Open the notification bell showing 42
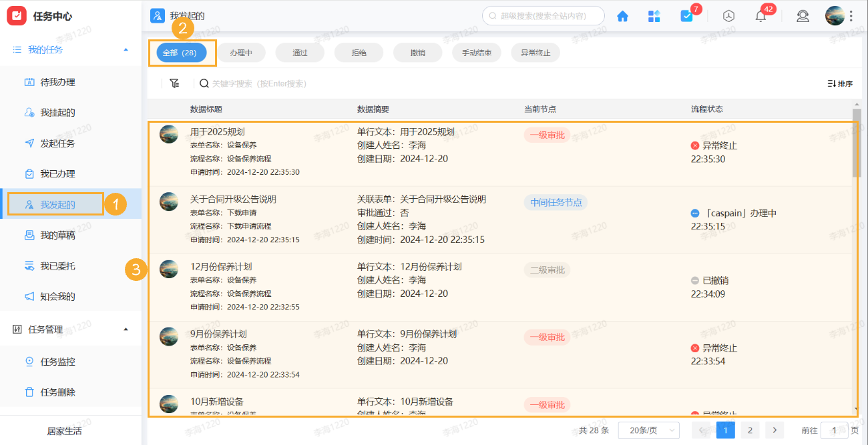This screenshot has width=868, height=445. click(760, 16)
